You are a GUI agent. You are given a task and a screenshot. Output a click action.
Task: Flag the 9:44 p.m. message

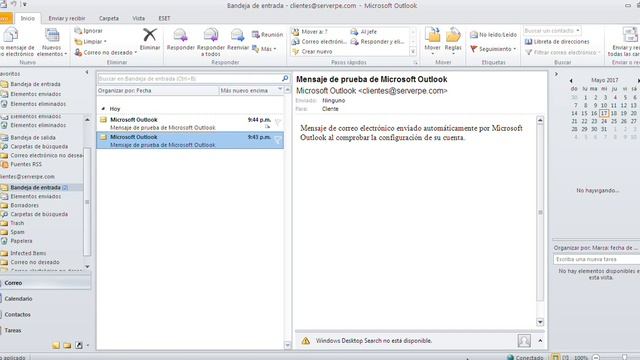point(278,122)
